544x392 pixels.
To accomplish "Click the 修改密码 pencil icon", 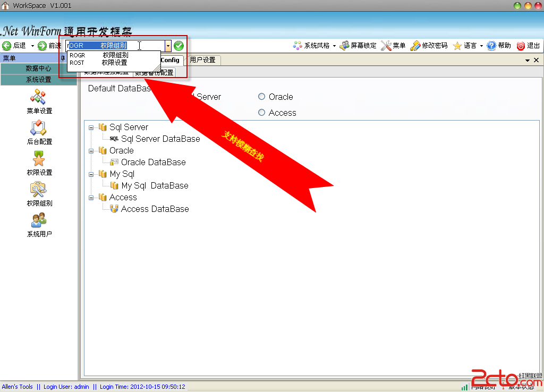I will (415, 46).
